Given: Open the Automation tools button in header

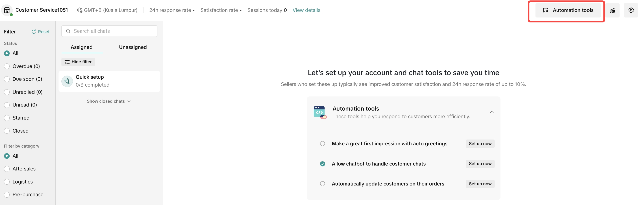Looking at the screenshot, I should point(568,10).
